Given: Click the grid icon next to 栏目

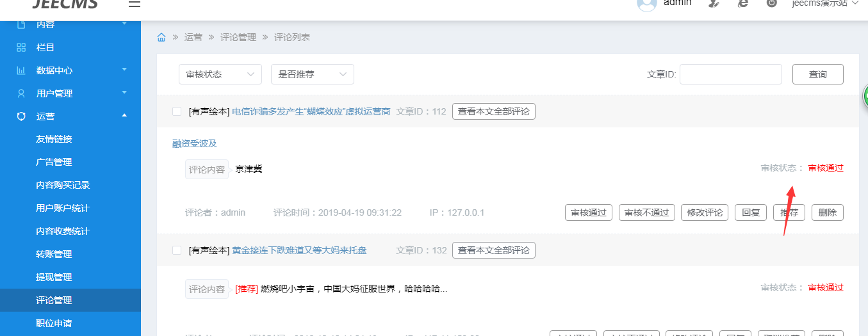Looking at the screenshot, I should tap(21, 47).
